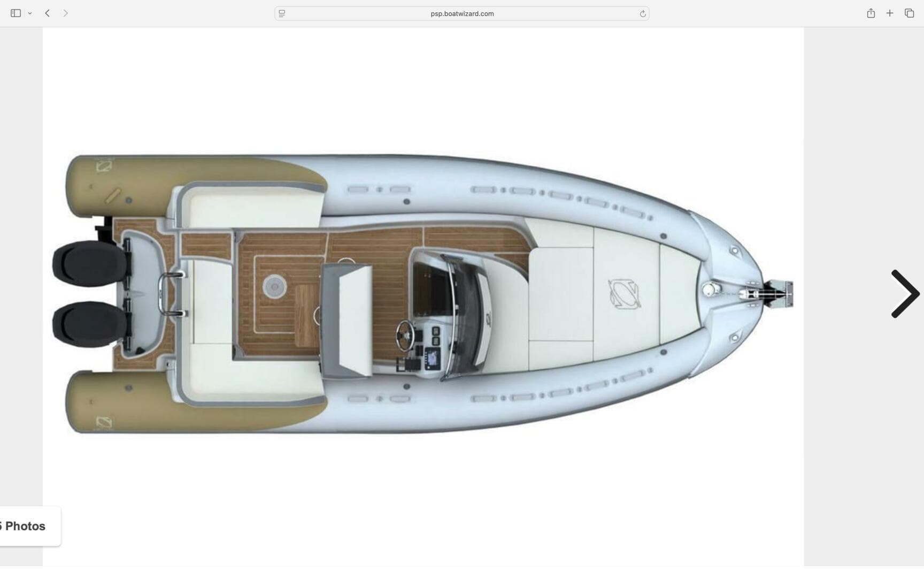Collapse the sidebar using its toggle

click(x=17, y=13)
